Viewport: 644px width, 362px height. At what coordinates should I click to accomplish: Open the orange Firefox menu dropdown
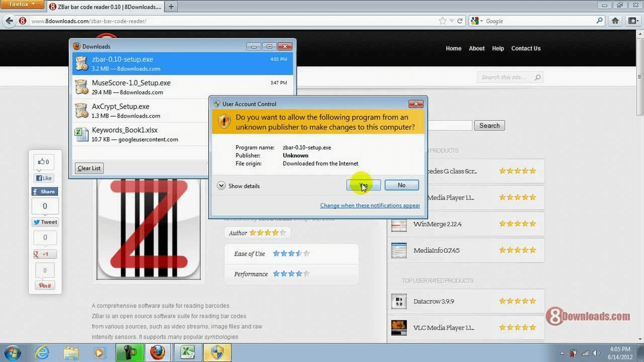(22, 5)
